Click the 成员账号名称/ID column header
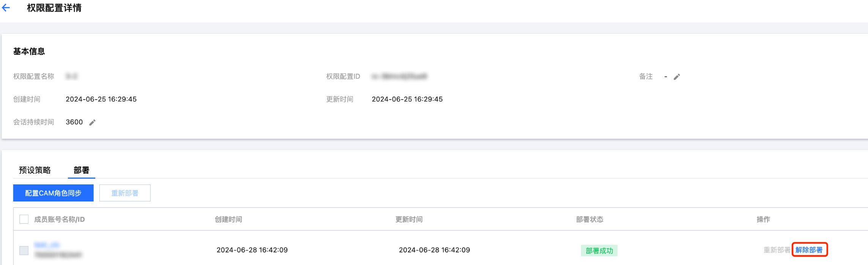 point(59,219)
